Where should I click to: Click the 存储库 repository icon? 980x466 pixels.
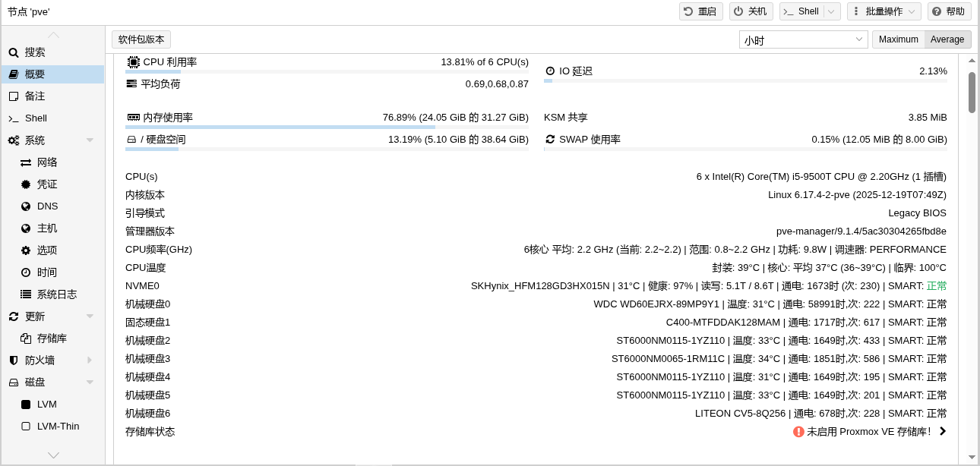coord(26,338)
